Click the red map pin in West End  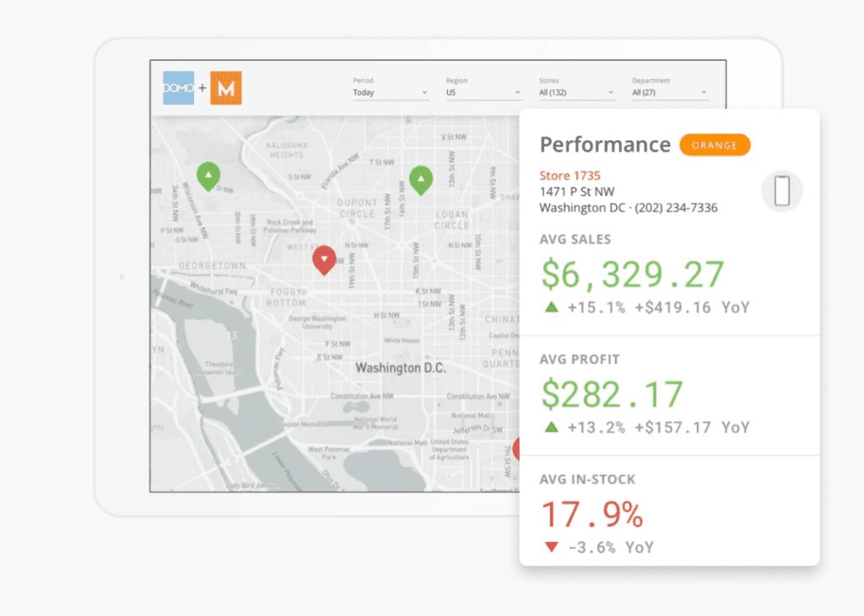pyautogui.click(x=324, y=259)
